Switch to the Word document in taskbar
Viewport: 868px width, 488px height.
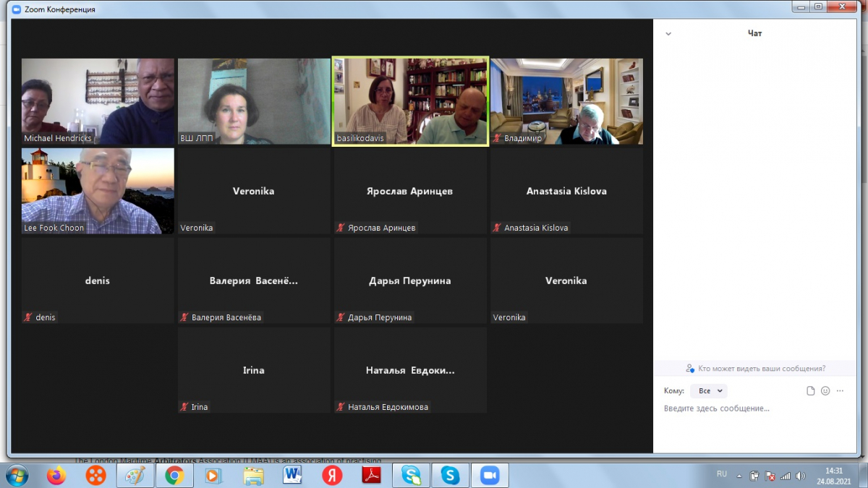pyautogui.click(x=293, y=476)
